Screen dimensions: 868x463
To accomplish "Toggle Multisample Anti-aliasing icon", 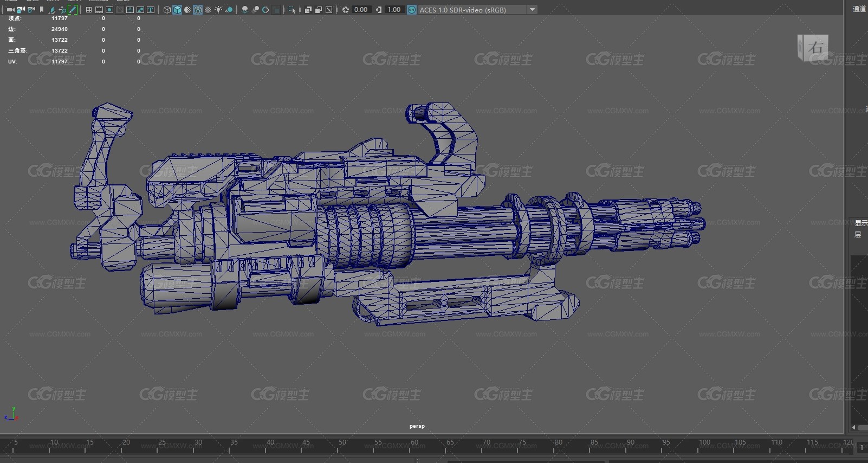I will coord(265,10).
